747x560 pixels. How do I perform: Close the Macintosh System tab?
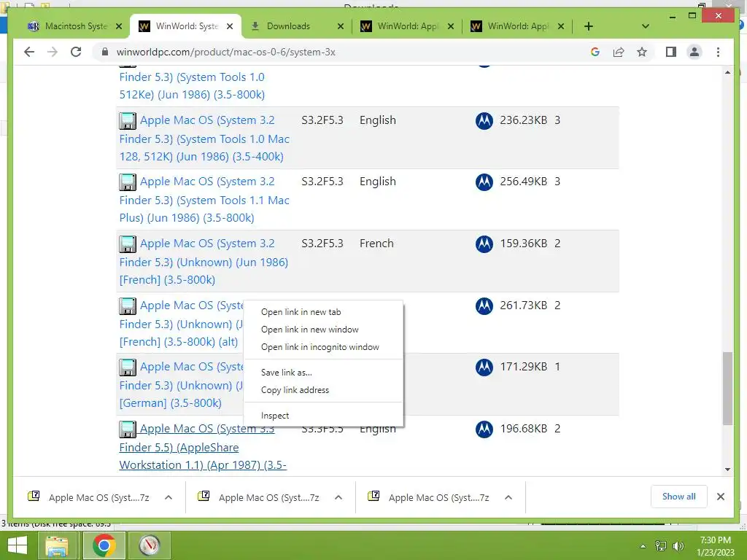pyautogui.click(x=119, y=27)
